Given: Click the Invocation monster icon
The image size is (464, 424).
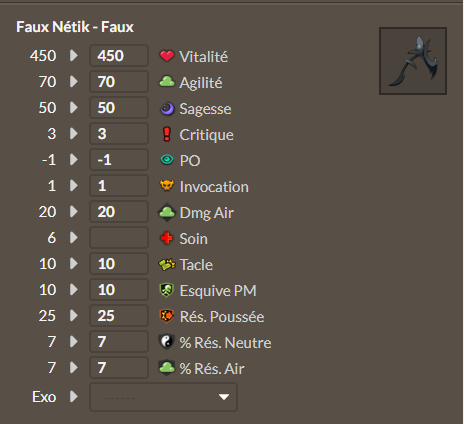Looking at the screenshot, I should (167, 185).
